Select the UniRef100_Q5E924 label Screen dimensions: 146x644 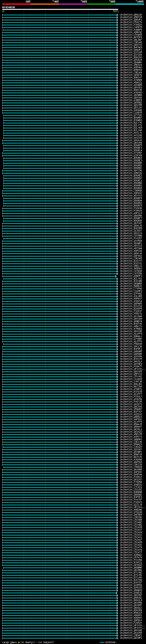point(131,65)
